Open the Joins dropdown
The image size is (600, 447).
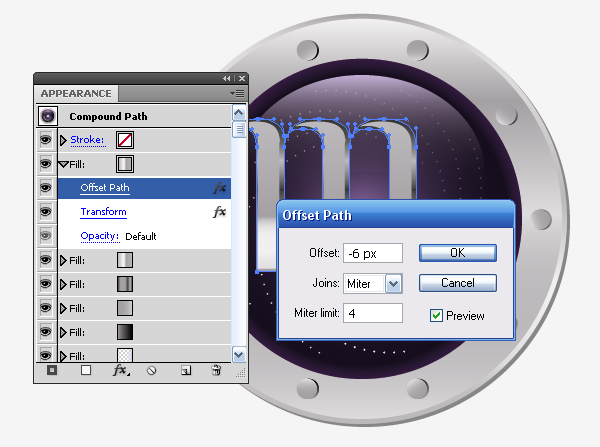393,284
